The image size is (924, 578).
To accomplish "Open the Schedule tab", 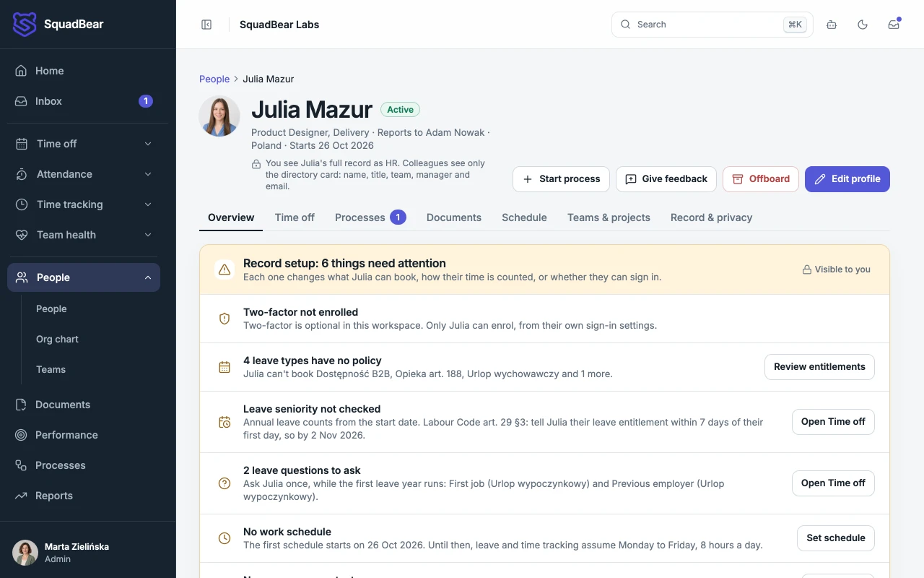I will pos(524,217).
